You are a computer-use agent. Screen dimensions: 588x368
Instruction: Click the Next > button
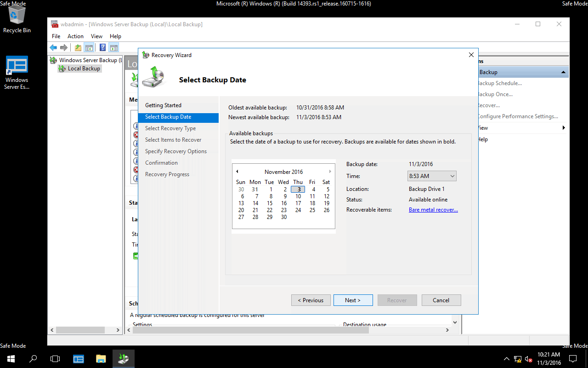(353, 300)
